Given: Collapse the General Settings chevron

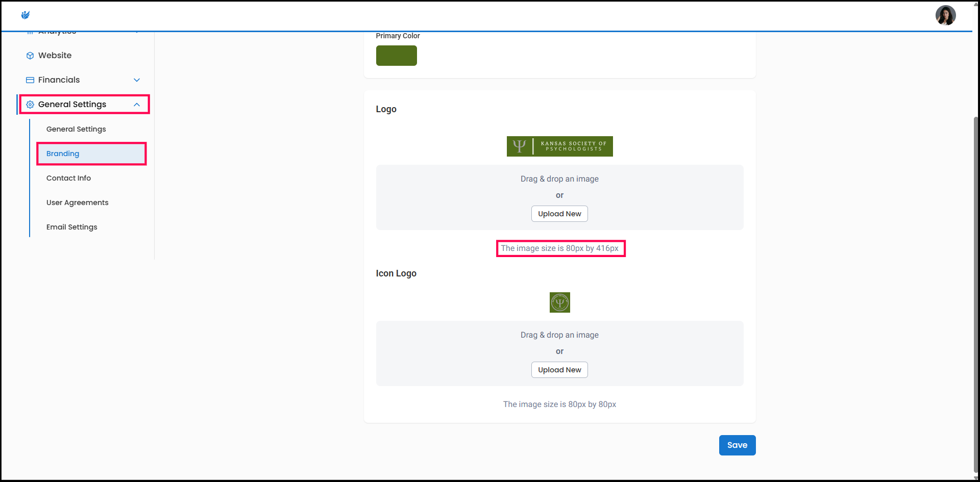Looking at the screenshot, I should click(137, 105).
